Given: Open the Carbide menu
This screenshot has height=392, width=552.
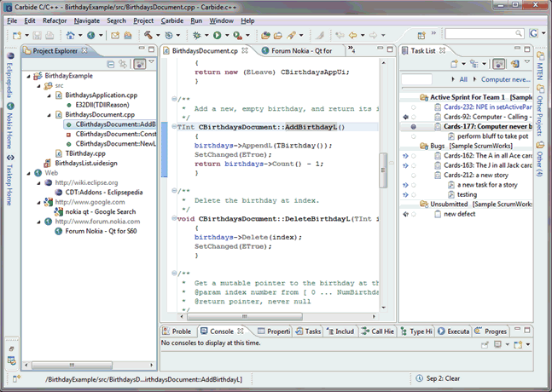Looking at the screenshot, I should click(171, 20).
